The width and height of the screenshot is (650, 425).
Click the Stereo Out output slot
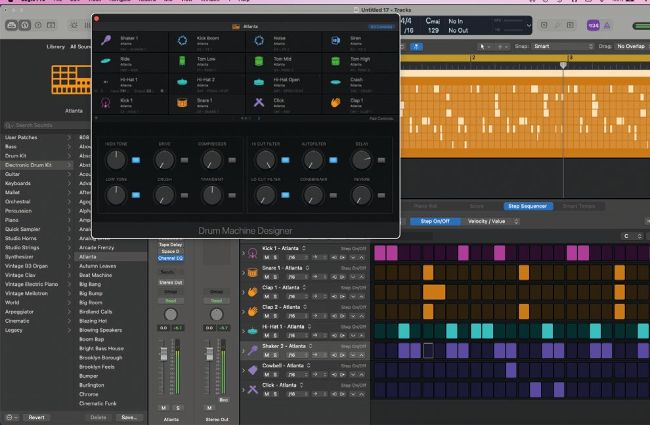tap(170, 282)
